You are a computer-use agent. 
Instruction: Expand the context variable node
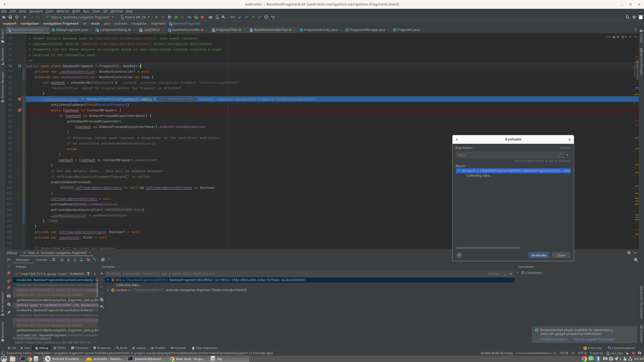click(108, 290)
